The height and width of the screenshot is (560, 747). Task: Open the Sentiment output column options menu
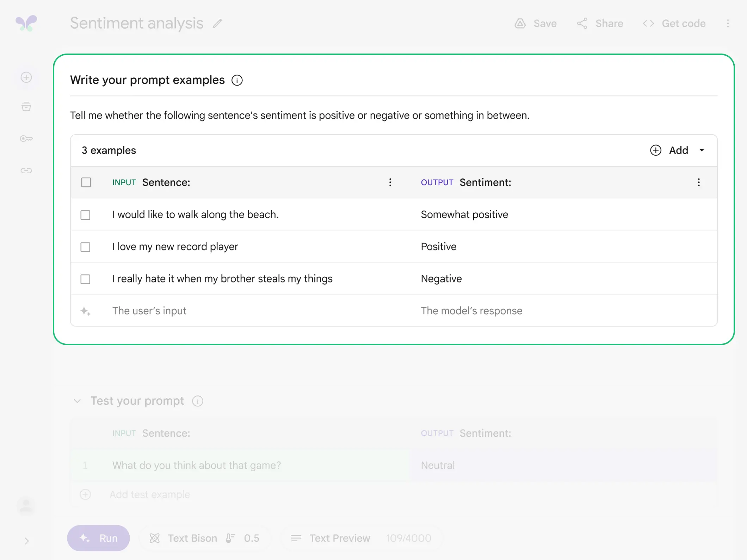(x=699, y=182)
